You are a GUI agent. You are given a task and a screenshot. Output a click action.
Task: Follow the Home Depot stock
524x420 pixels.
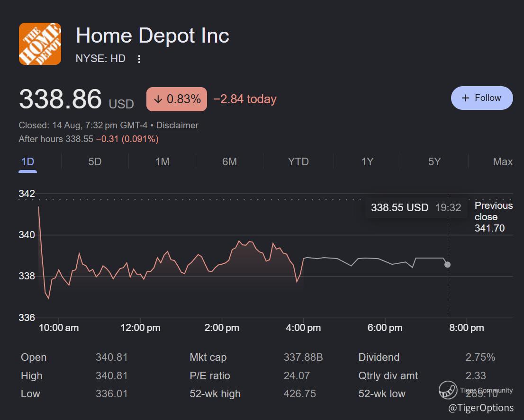[x=481, y=98]
